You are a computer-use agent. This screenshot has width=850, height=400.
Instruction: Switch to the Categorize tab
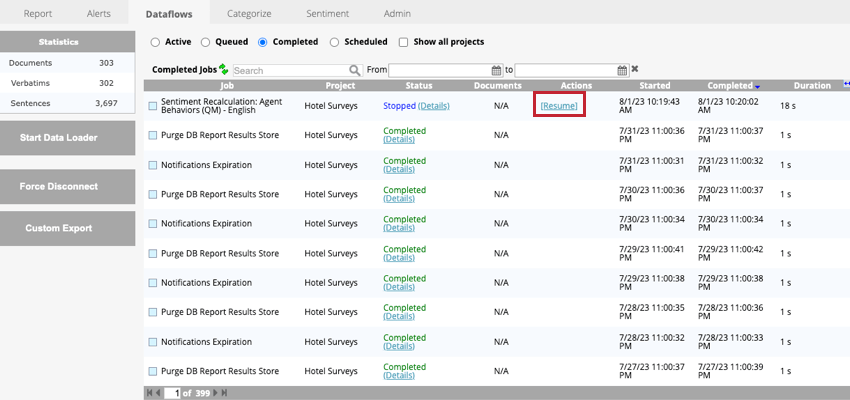pyautogui.click(x=249, y=14)
